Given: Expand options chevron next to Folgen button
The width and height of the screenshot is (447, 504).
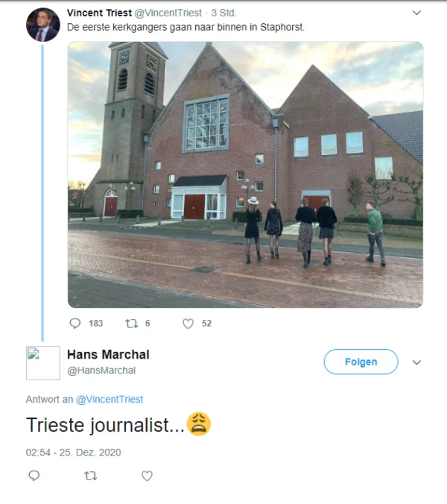Looking at the screenshot, I should pyautogui.click(x=416, y=362).
